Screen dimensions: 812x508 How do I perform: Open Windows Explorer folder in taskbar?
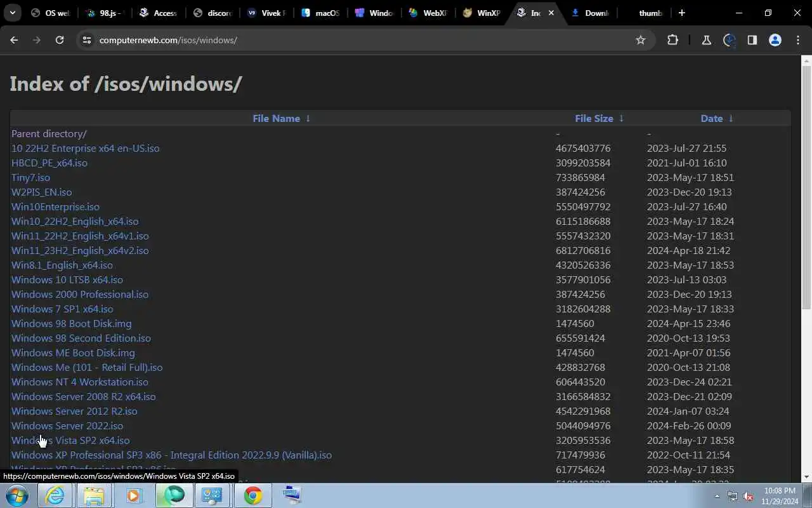click(94, 495)
